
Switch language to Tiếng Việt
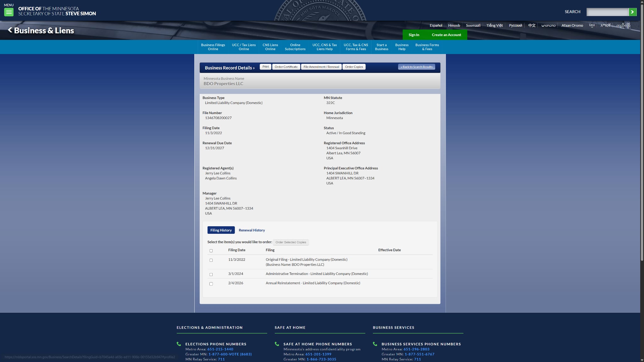(x=495, y=25)
